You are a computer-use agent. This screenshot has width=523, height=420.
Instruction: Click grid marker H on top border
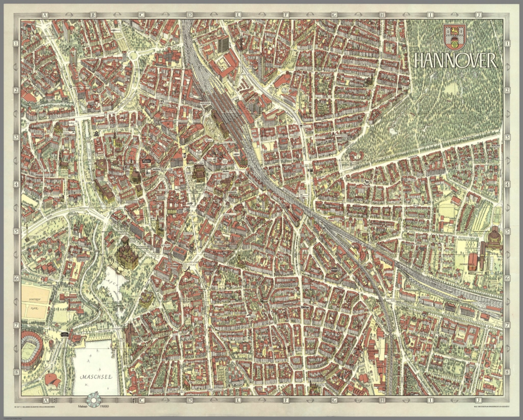click(383, 15)
